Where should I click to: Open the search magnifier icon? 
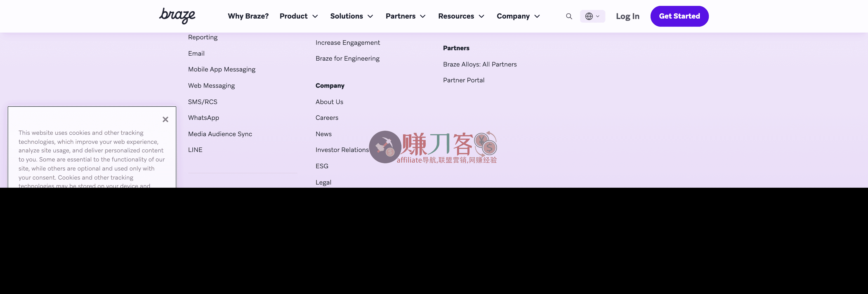pyautogui.click(x=569, y=16)
